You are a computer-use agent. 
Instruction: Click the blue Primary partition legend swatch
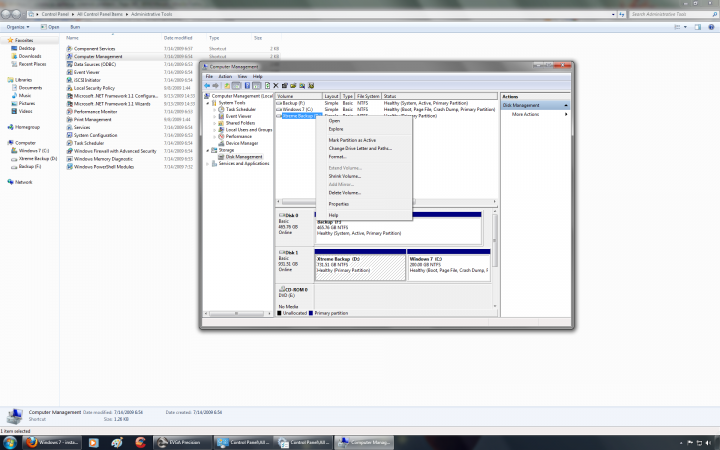(x=311, y=313)
